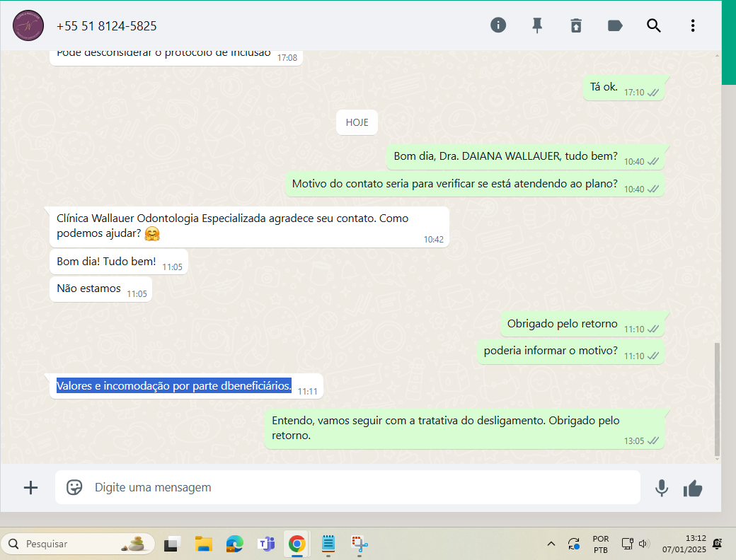The width and height of the screenshot is (736, 560).
Task: Send a thumbs up reaction
Action: tap(693, 489)
